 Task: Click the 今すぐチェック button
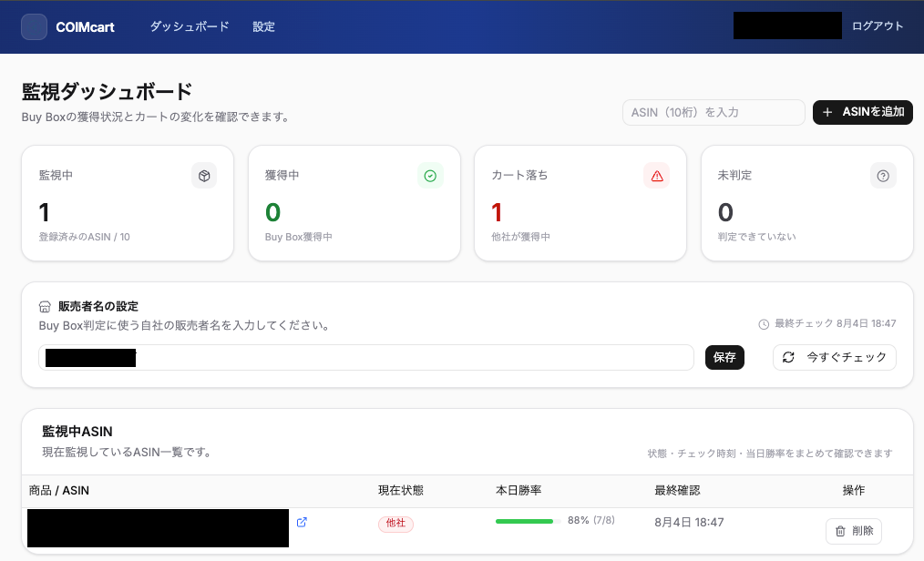coord(835,357)
